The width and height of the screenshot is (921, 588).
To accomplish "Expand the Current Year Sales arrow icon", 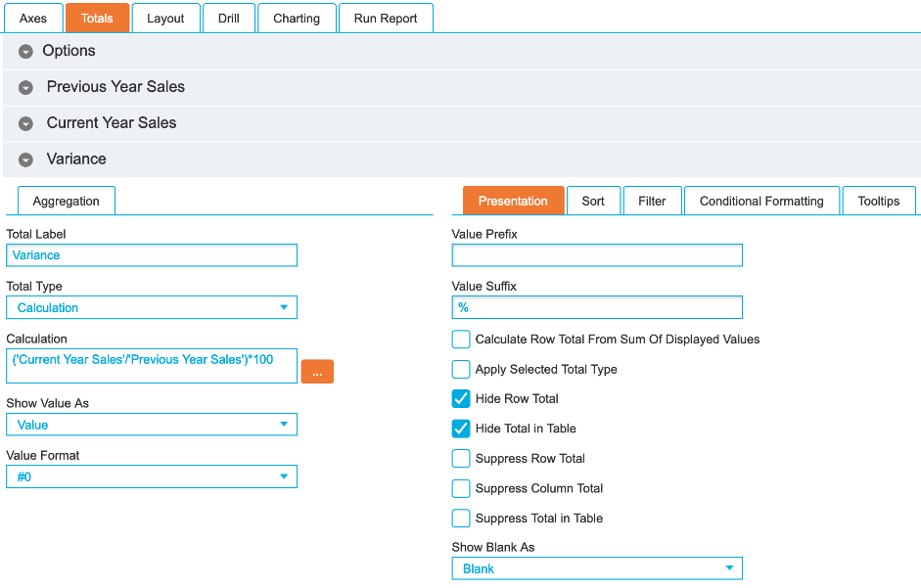I will point(25,123).
